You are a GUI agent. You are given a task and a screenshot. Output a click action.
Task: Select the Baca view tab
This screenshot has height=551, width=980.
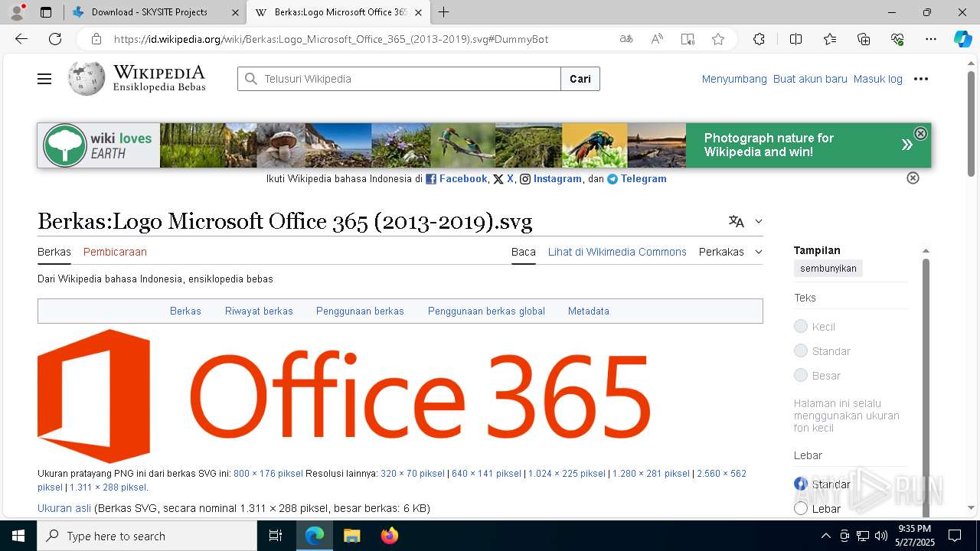[524, 252]
